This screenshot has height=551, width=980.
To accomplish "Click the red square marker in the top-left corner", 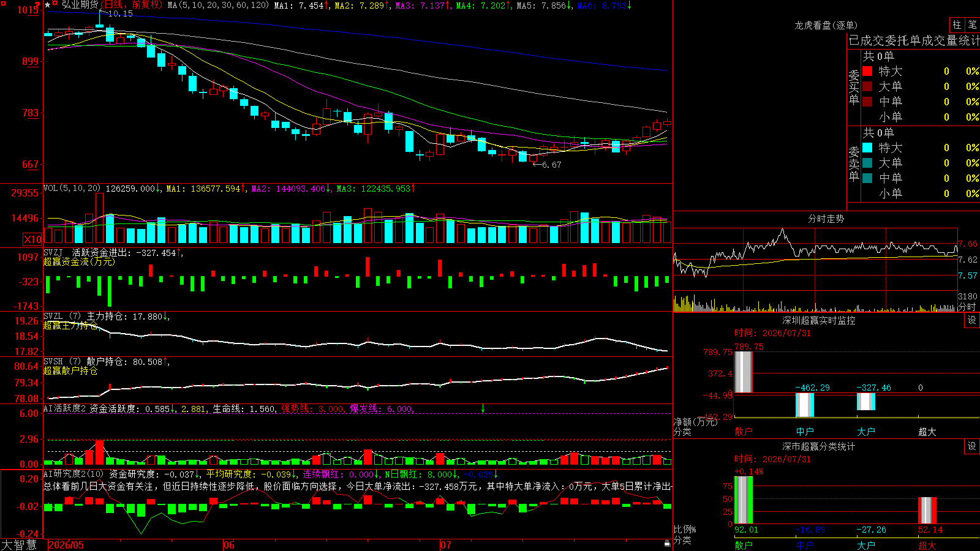I will point(2,2).
